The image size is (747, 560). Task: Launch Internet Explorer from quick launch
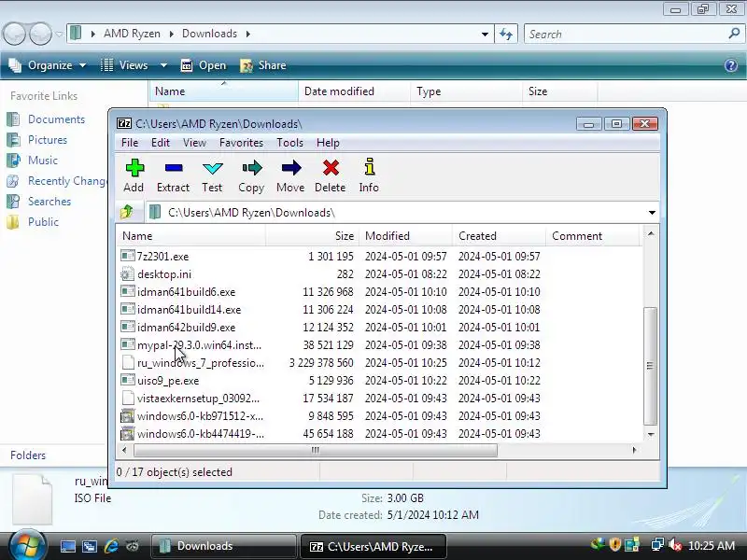coord(111,546)
